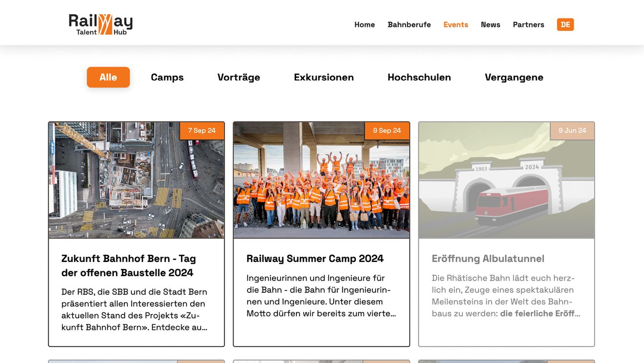Select the Alle filter

pos(108,77)
